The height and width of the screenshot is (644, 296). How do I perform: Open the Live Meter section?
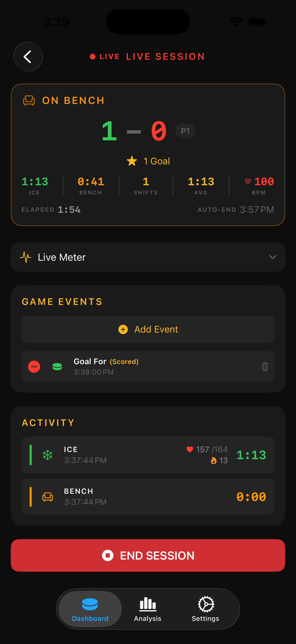click(x=148, y=257)
